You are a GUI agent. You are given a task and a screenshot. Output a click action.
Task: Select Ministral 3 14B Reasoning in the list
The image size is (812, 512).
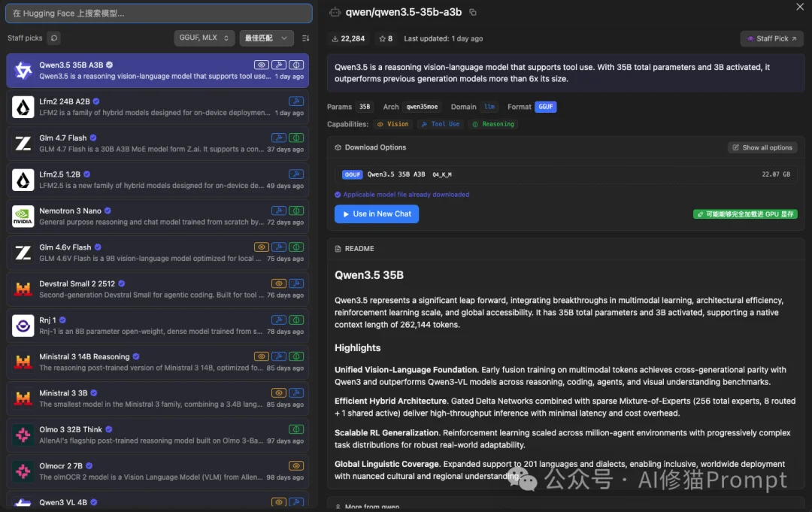150,362
